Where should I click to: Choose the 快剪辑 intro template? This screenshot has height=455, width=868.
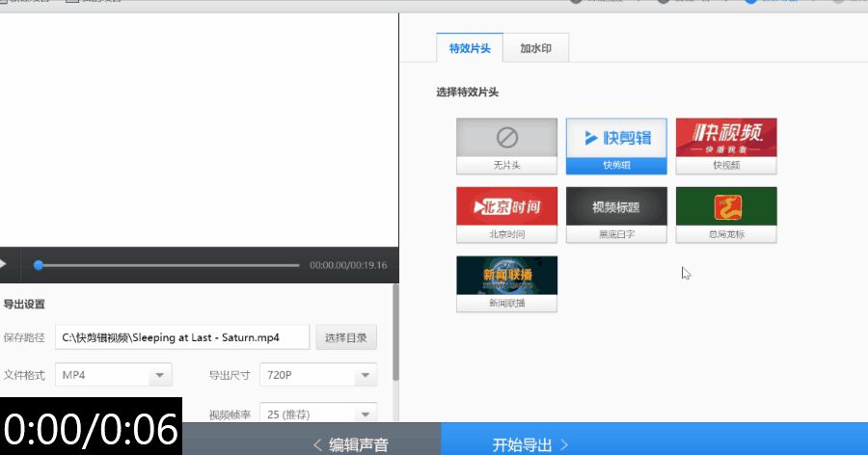tap(616, 147)
